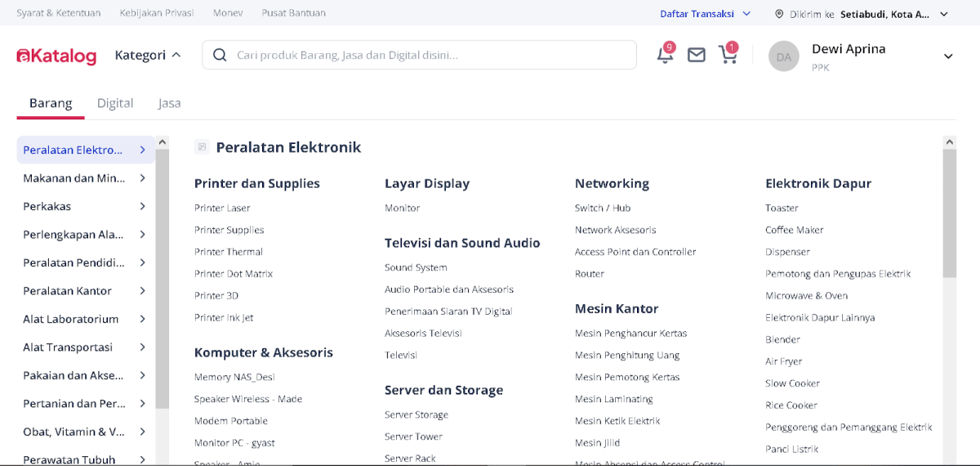Click the product search input field

(x=425, y=55)
